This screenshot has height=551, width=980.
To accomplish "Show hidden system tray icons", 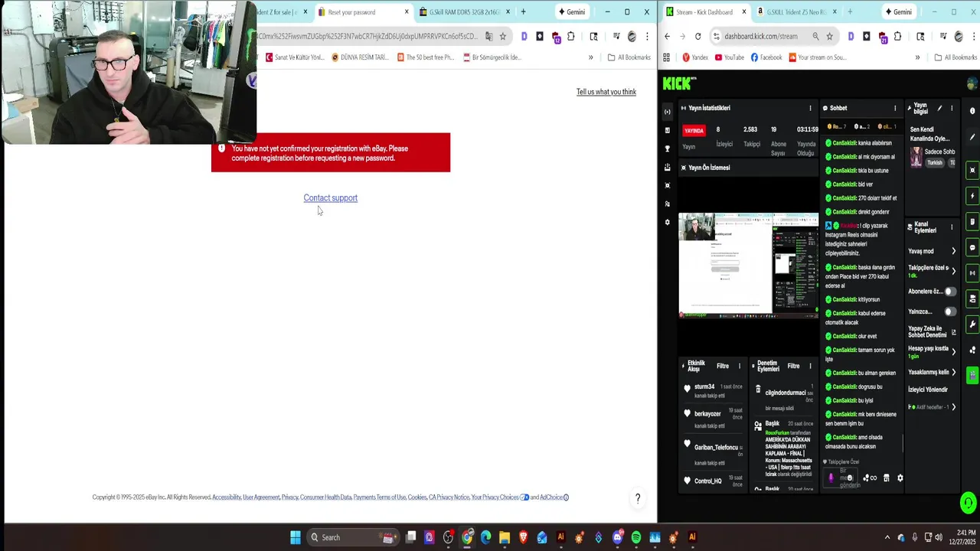I will click(x=887, y=537).
